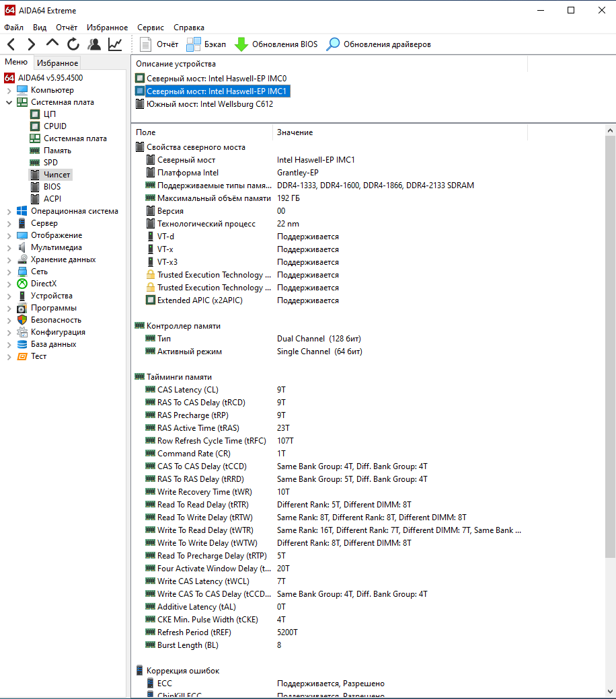Expand the Компьютер tree node
Screen dimensions: 616x699
(9, 91)
